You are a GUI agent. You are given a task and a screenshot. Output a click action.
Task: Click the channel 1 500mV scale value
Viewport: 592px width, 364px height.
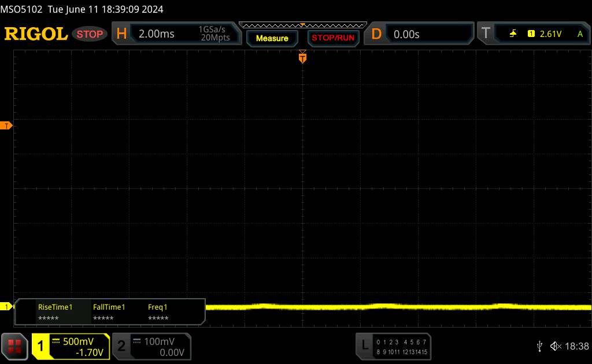pyautogui.click(x=78, y=341)
